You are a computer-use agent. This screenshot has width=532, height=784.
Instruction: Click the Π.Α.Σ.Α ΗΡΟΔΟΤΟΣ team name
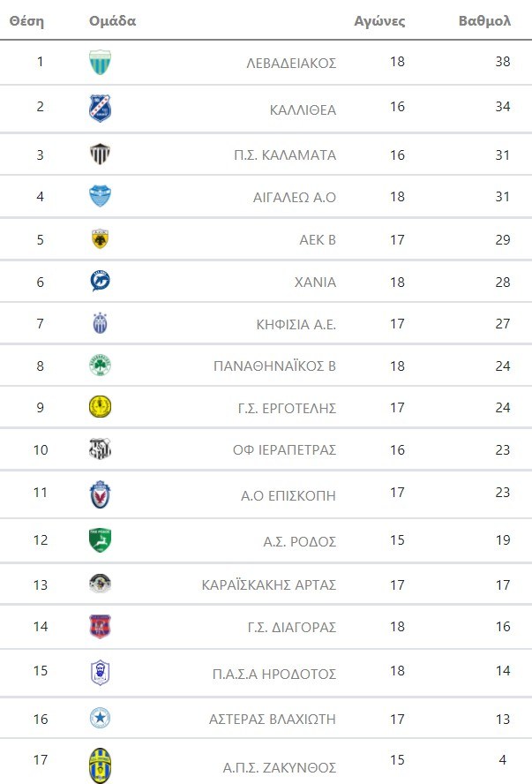coord(274,674)
